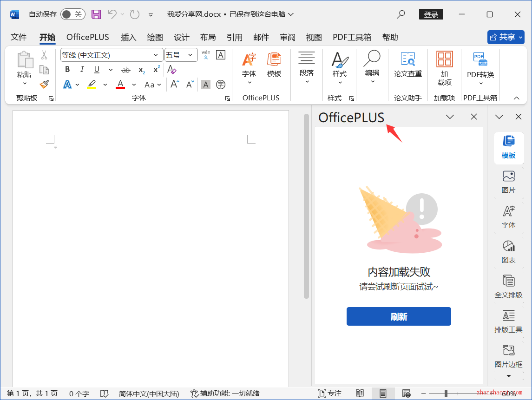Expand the underline style arrow
This screenshot has height=400, width=532.
click(111, 70)
